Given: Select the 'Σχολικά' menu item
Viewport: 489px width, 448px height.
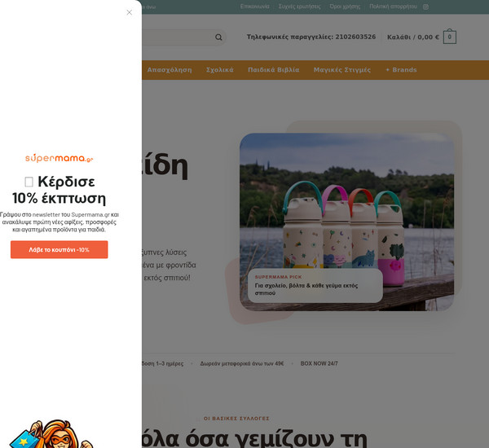Looking at the screenshot, I should coord(219,70).
